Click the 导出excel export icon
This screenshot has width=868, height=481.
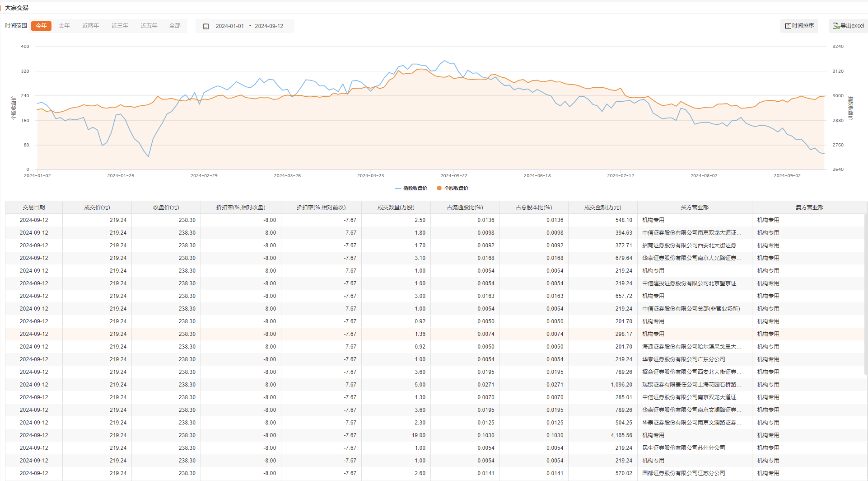(835, 26)
